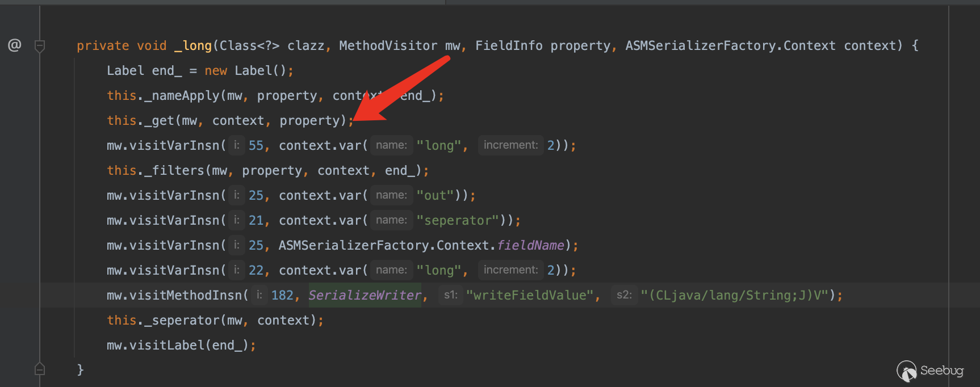Click the increment: hint on the 22 line
Viewport: 980px width, 387px height.
(x=510, y=270)
